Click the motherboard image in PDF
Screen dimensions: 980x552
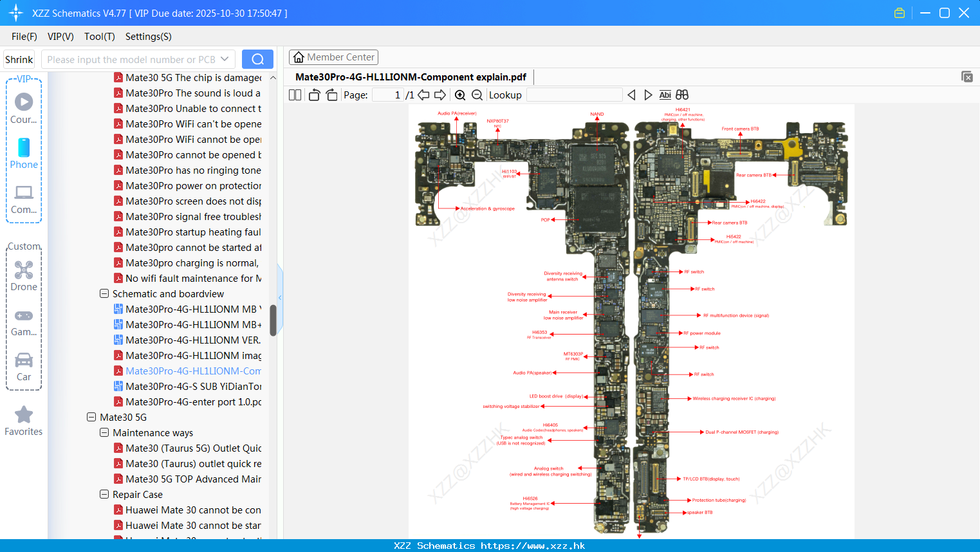631,322
